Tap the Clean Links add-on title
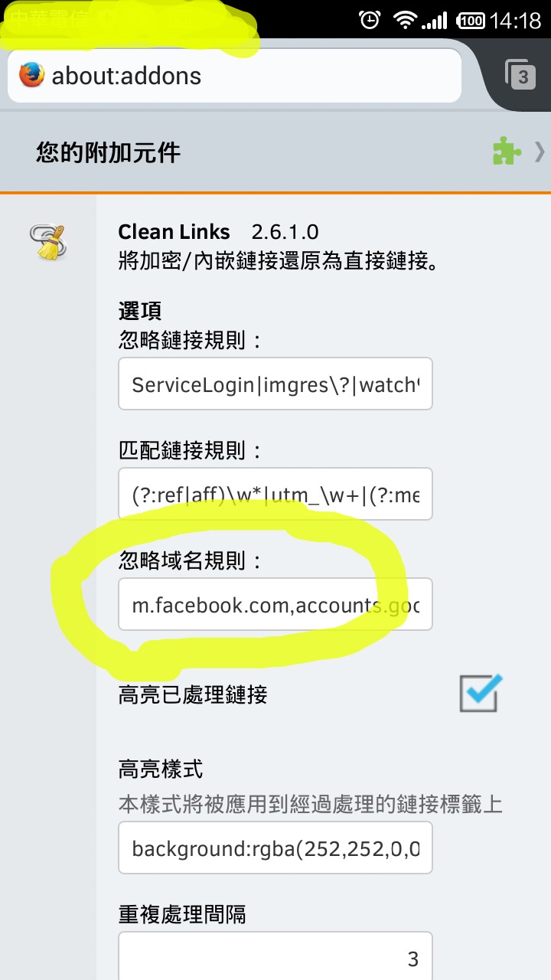 click(x=174, y=232)
